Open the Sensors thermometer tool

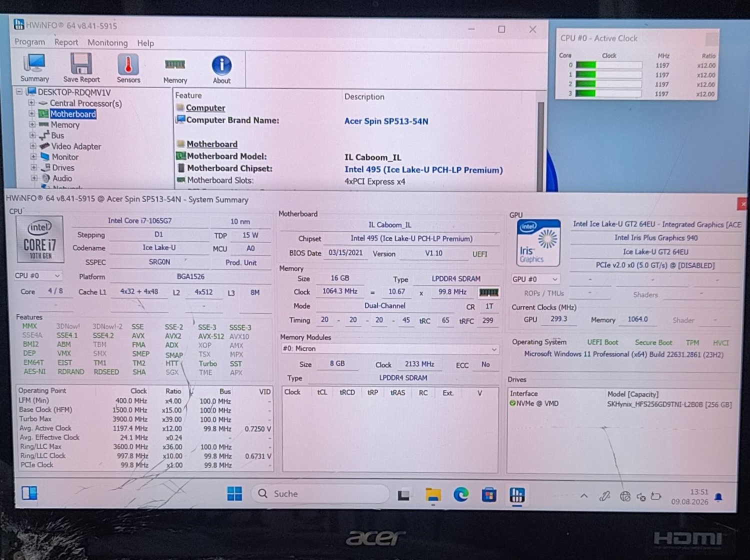[x=128, y=68]
